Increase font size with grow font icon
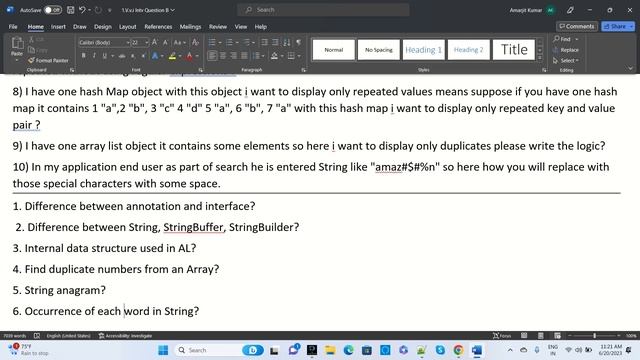Image resolution: width=640 pixels, height=360 pixels. [x=155, y=42]
